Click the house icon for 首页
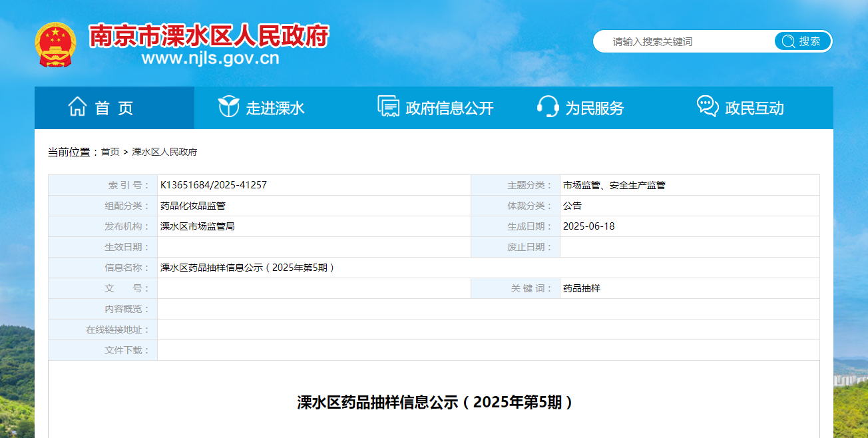Screen dimensions: 868x438 (x=77, y=107)
